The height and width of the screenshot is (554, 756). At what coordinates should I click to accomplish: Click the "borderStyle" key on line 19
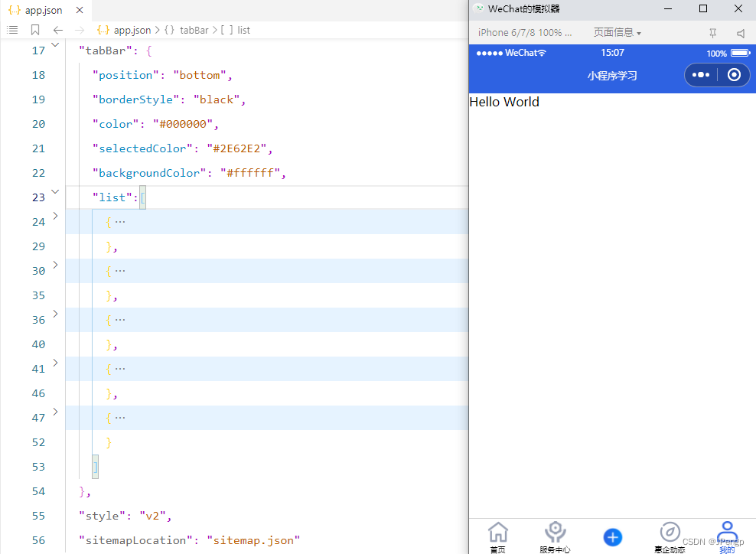point(135,99)
